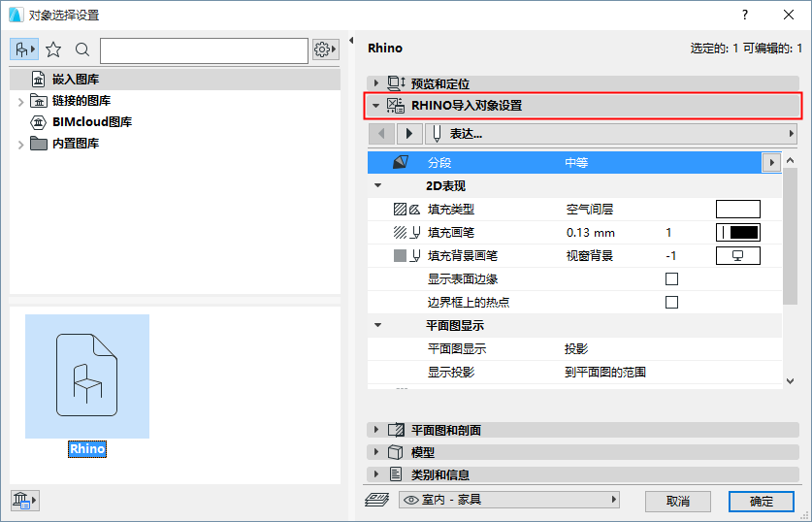Open the search settings gear menu
The image size is (812, 522).
point(325,49)
